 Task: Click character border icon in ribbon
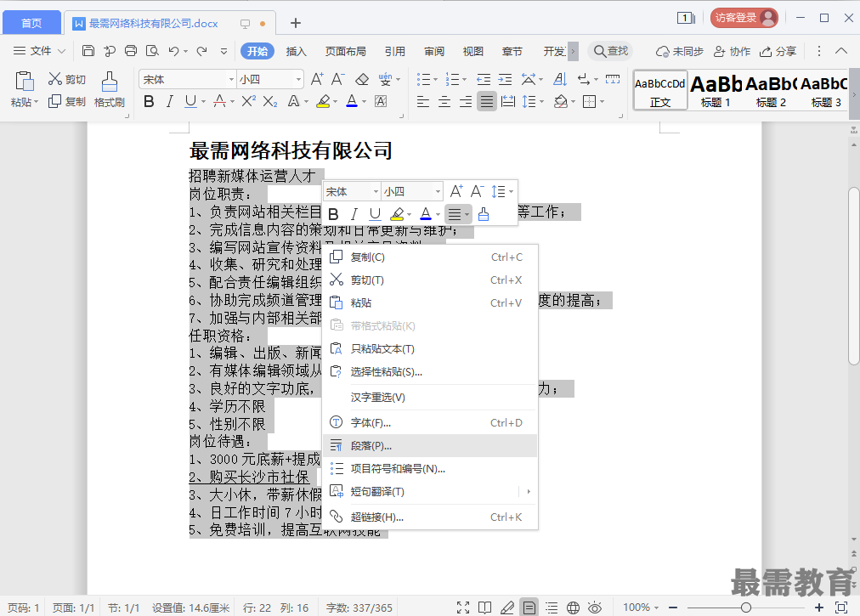click(x=381, y=101)
